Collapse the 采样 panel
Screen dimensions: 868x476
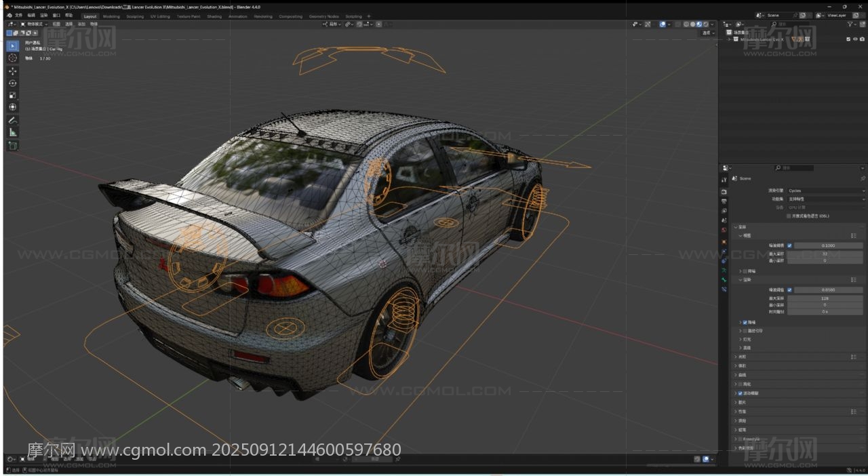pos(735,227)
